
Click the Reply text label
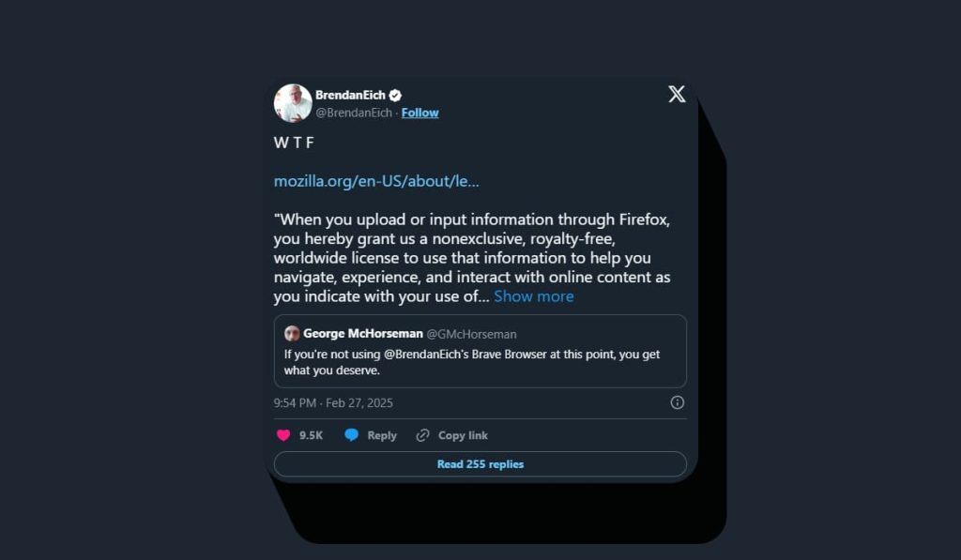pyautogui.click(x=382, y=435)
